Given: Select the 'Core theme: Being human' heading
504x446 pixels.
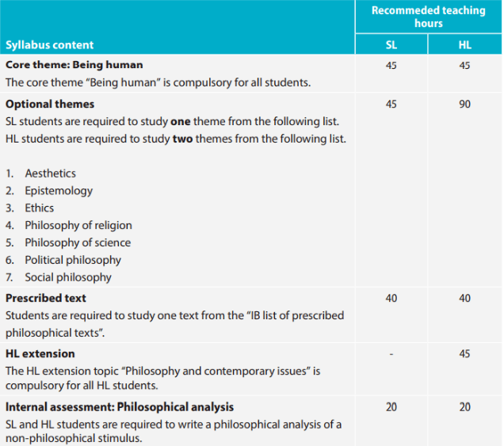Looking at the screenshot, I should [x=74, y=65].
